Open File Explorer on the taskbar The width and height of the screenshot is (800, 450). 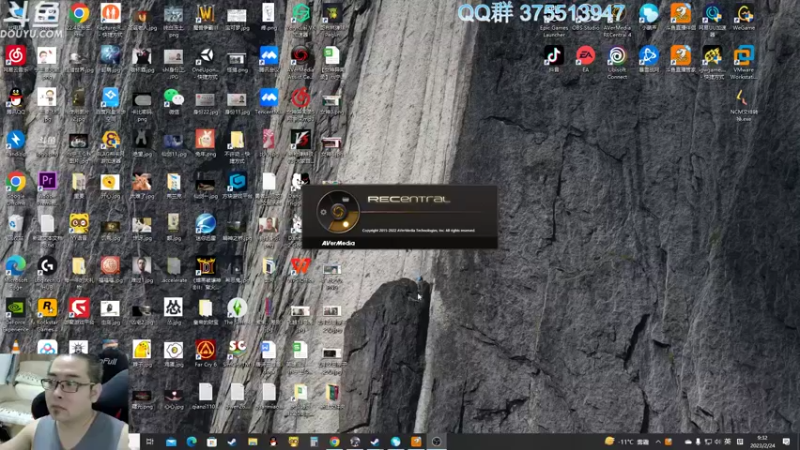pyautogui.click(x=253, y=442)
